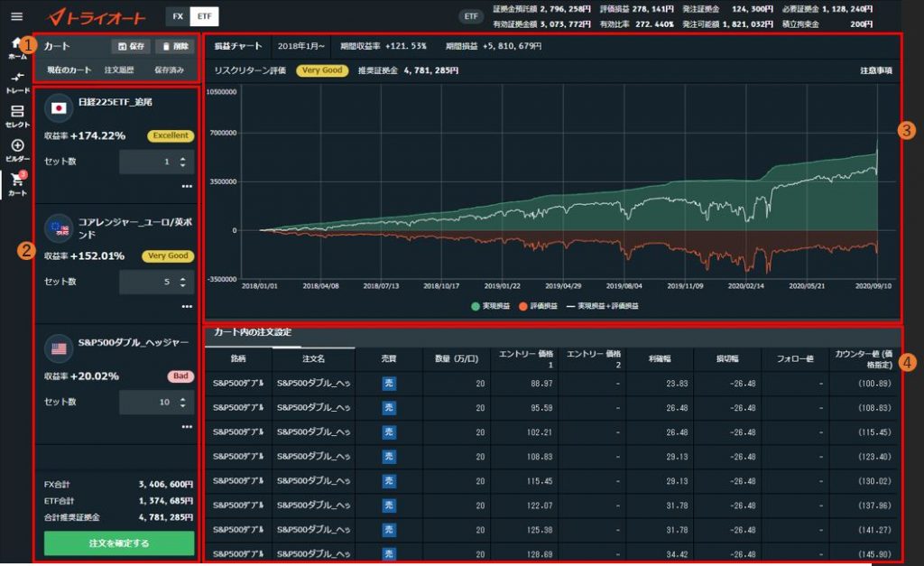Select the 保存済み tab

point(169,70)
